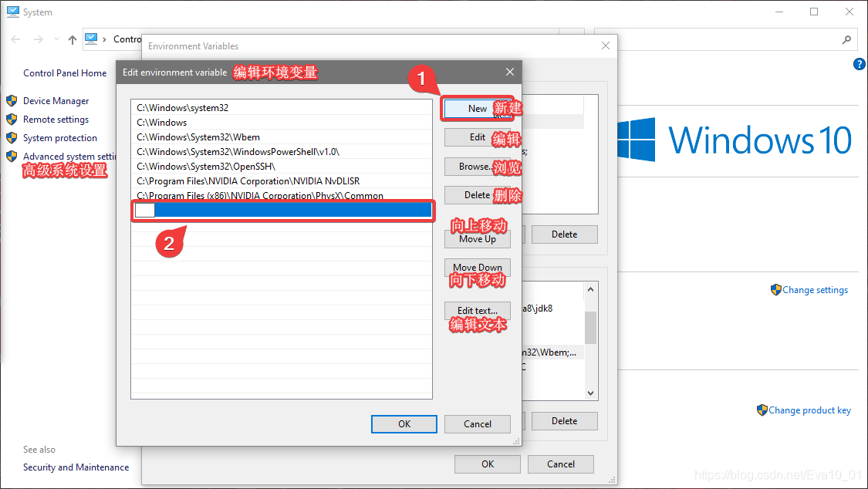Click the empty new path input field
The width and height of the screenshot is (868, 489).
tap(145, 211)
